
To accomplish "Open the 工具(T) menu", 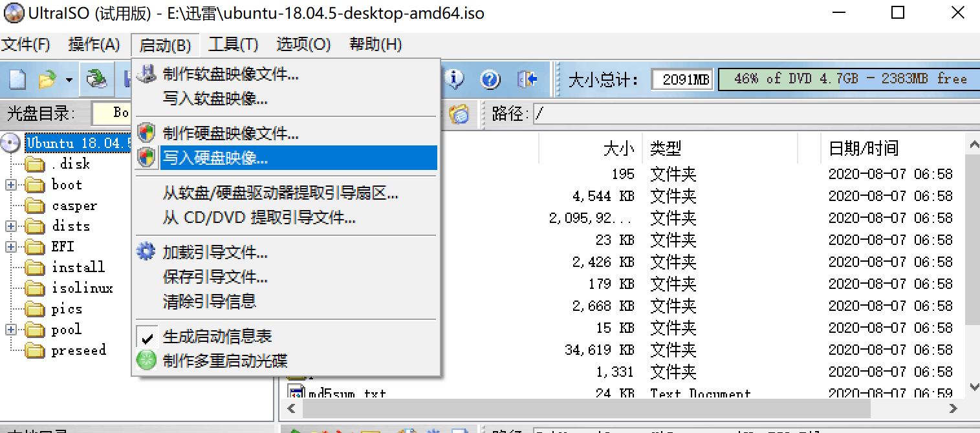I will click(234, 45).
